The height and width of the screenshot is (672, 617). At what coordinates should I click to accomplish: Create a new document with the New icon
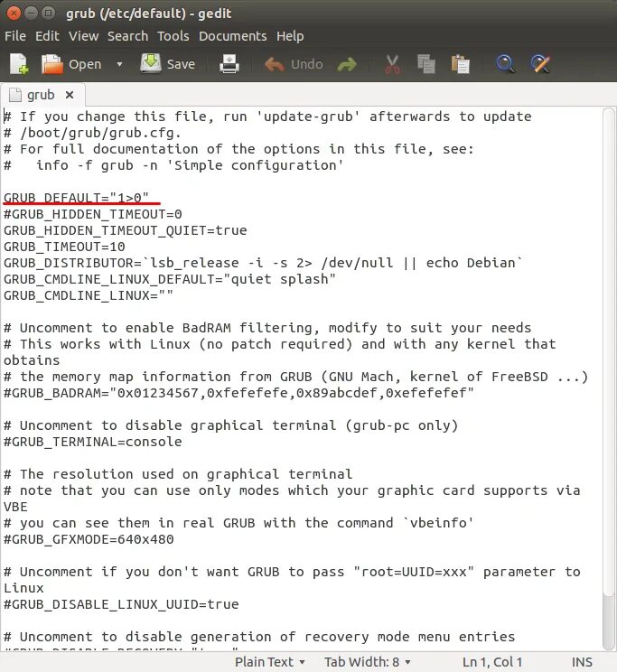pos(19,64)
